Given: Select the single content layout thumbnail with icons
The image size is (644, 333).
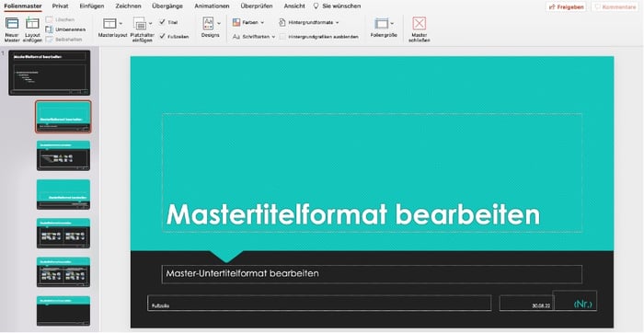Looking at the screenshot, I should [x=63, y=155].
